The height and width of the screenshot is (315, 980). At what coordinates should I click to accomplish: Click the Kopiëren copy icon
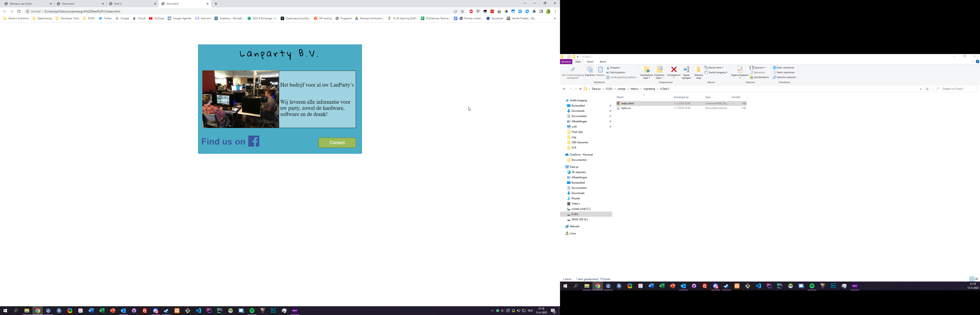click(590, 70)
